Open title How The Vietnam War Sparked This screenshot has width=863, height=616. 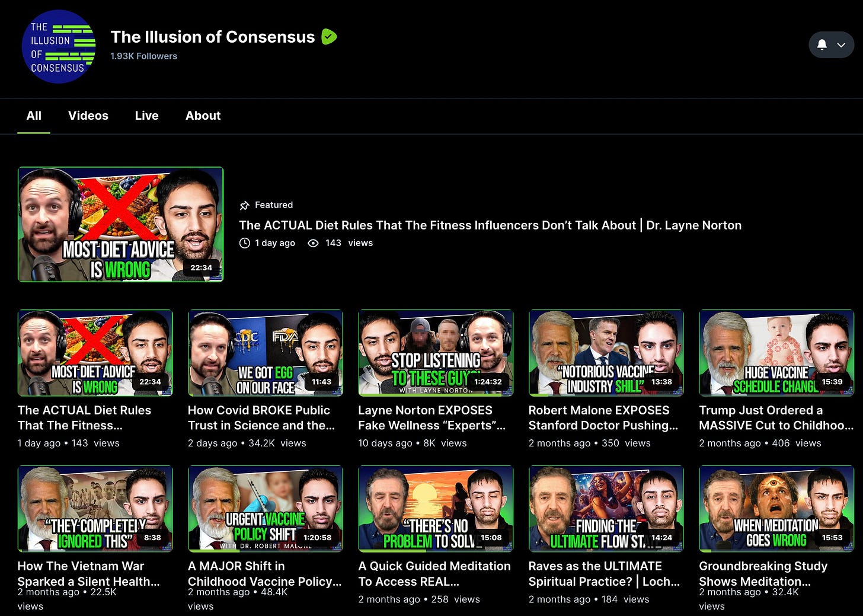point(89,573)
